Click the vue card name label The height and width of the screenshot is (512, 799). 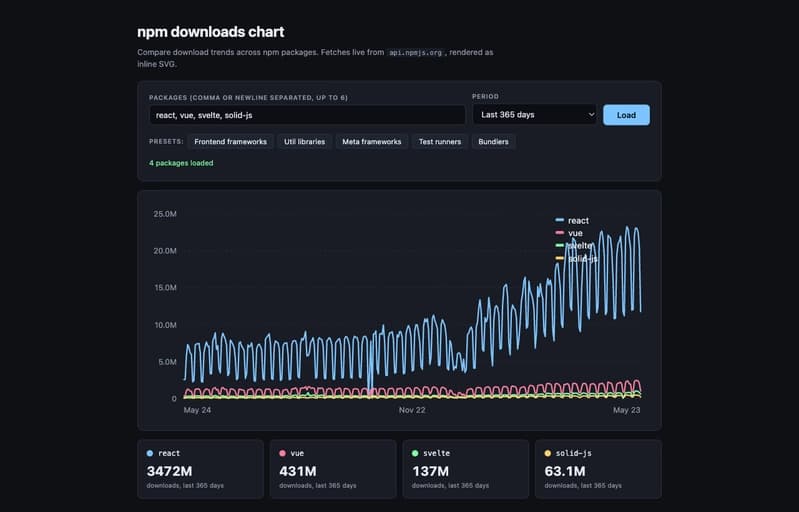(x=297, y=453)
